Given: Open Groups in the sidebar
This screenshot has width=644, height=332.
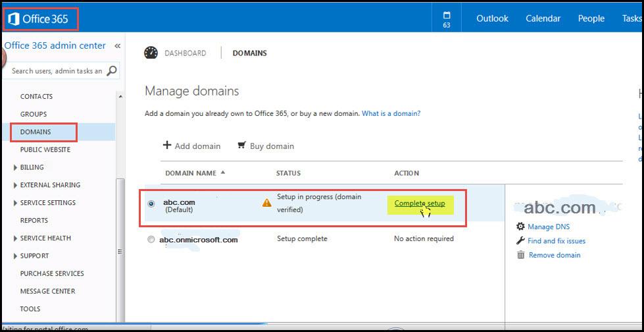Looking at the screenshot, I should [x=34, y=114].
